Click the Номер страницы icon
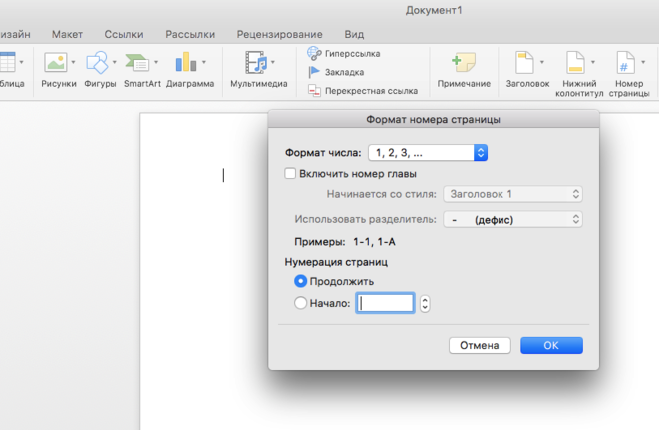 click(x=628, y=63)
